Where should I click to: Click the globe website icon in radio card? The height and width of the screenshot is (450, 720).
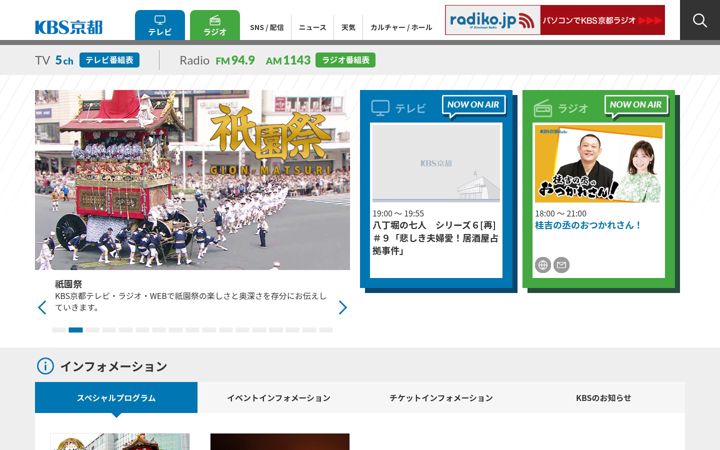[543, 265]
